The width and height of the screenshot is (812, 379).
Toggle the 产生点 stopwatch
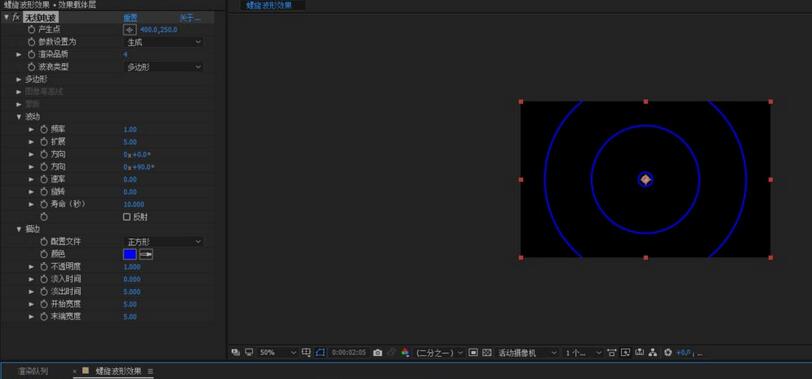32,30
